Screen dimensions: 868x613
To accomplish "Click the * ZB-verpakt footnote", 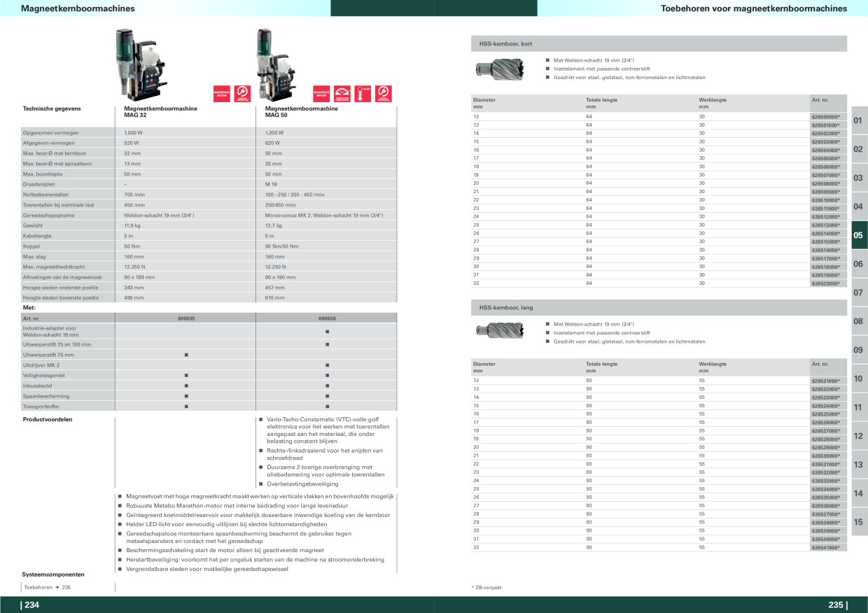I will click(x=487, y=587).
